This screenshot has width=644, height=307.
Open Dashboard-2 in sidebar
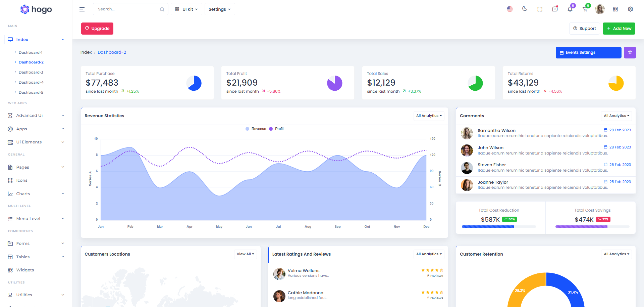click(31, 62)
